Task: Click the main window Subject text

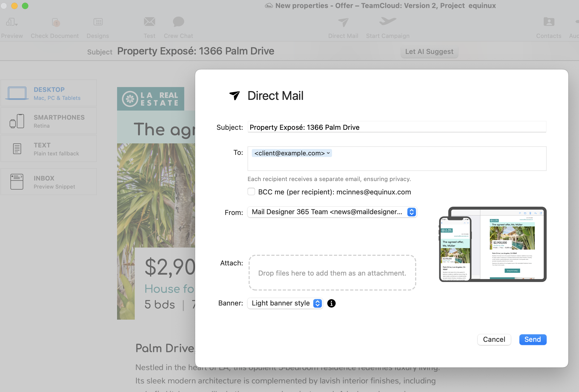Action: point(196,51)
